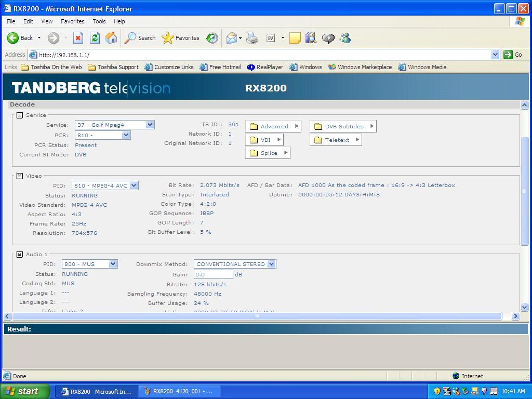Open the Mail toolbar icon
This screenshot has height=399, width=532.
tap(232, 38)
